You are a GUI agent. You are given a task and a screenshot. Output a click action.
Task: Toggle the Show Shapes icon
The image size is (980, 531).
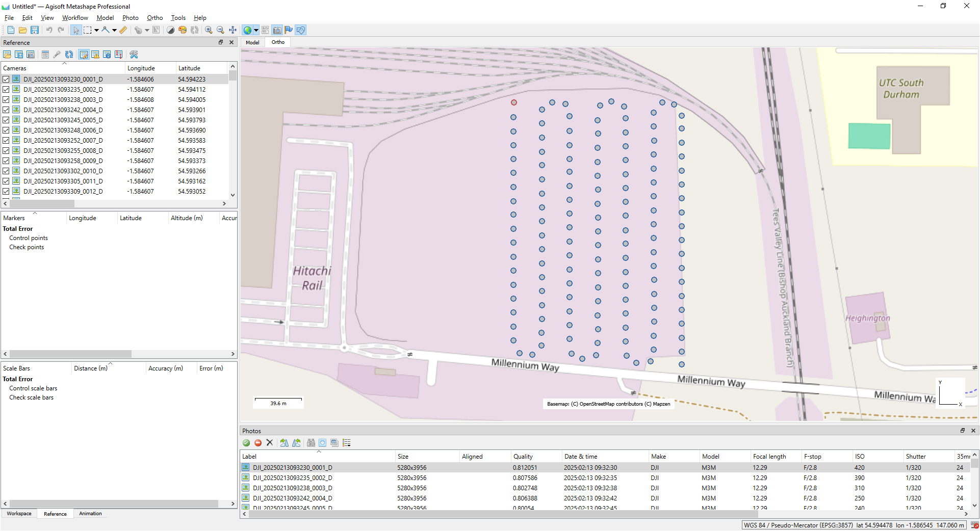click(301, 30)
